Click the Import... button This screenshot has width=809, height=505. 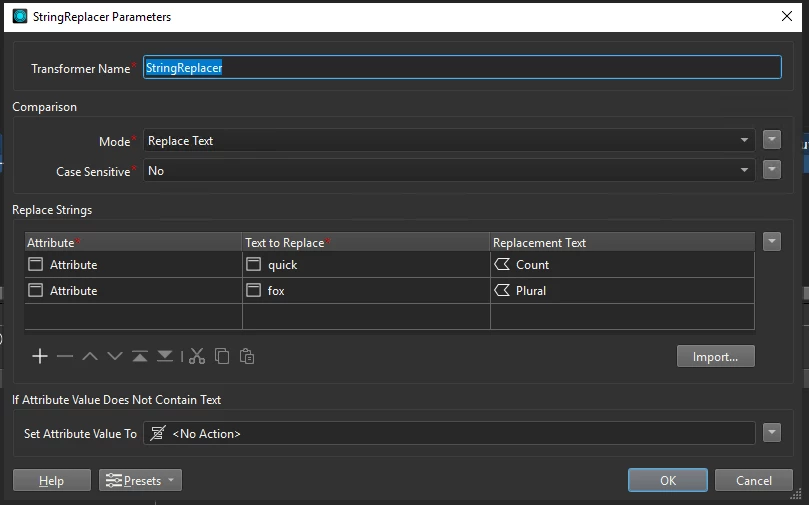(715, 356)
